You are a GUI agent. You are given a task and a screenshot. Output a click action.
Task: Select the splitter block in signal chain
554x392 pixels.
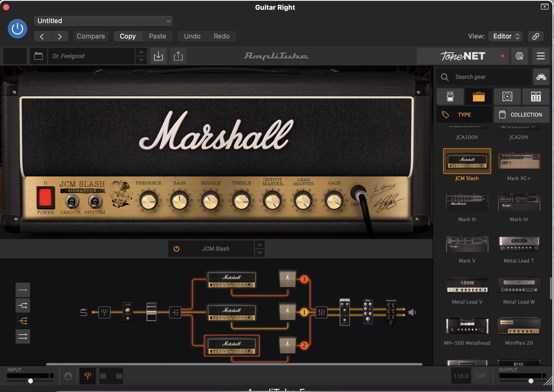tap(175, 312)
